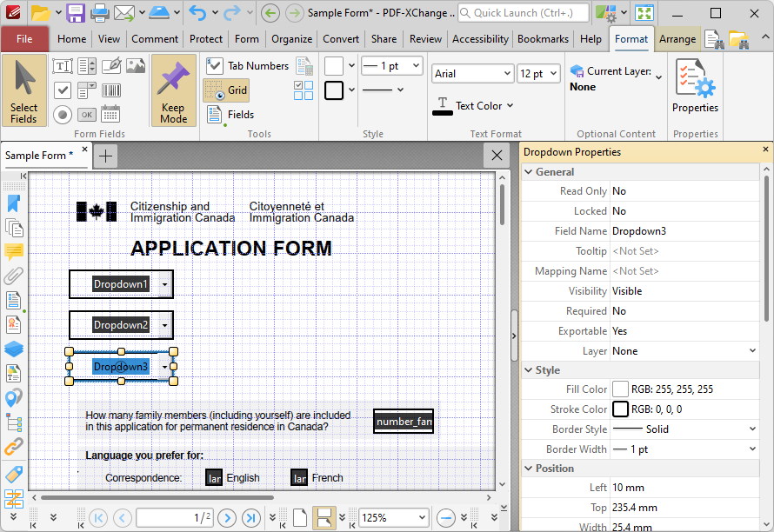Screen dimensions: 774x532
Task: Open the Home ribbon tab
Action: [x=71, y=39]
